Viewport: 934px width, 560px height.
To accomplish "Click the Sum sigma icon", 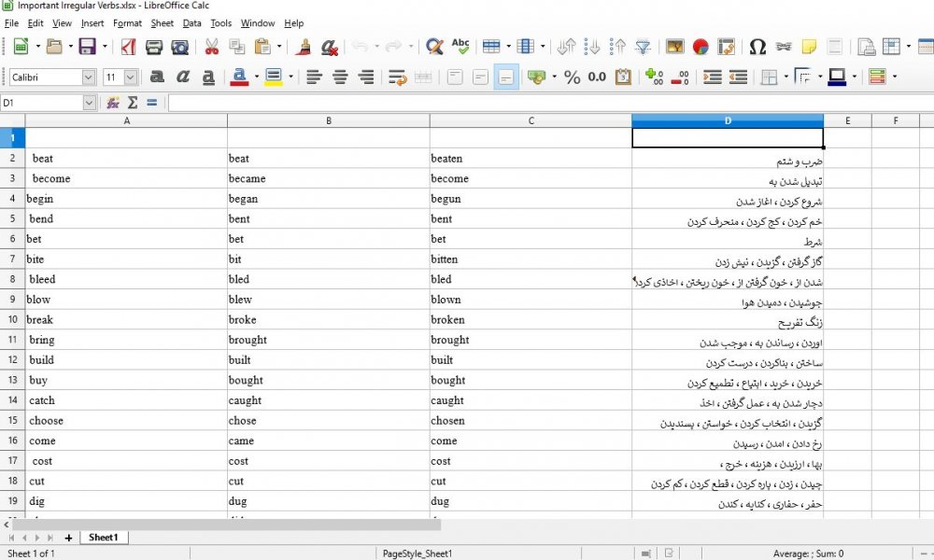I will tap(133, 103).
